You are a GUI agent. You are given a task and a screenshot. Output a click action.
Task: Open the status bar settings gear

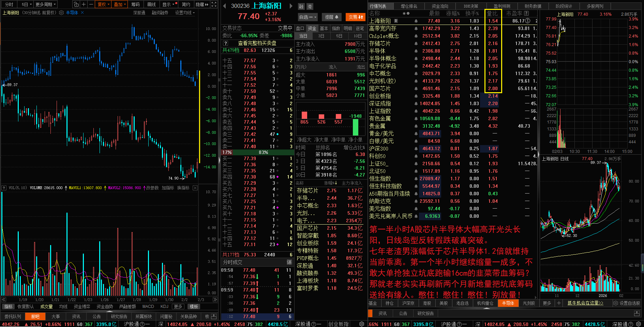point(362,324)
